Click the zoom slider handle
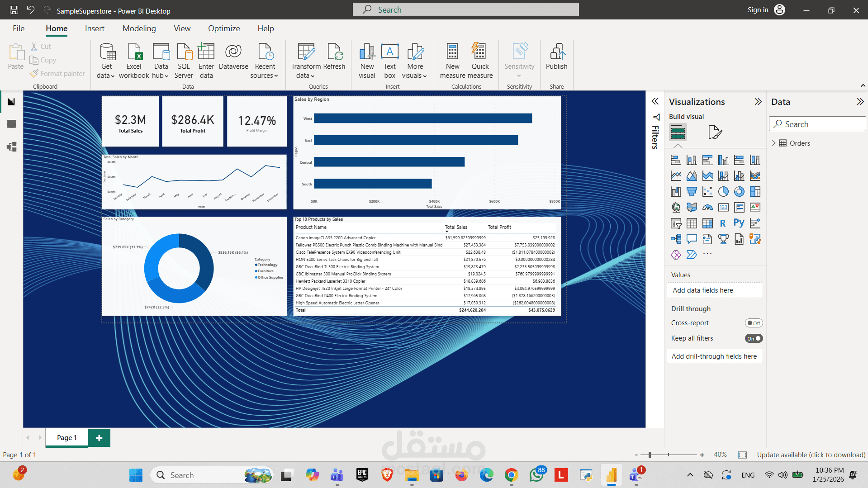 point(650,455)
